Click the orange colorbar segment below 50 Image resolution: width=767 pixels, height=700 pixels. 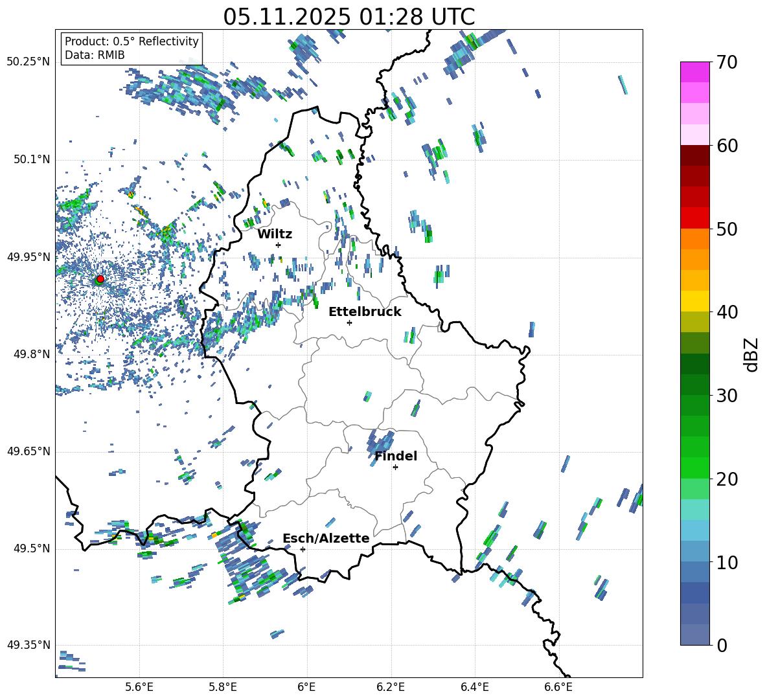695,238
